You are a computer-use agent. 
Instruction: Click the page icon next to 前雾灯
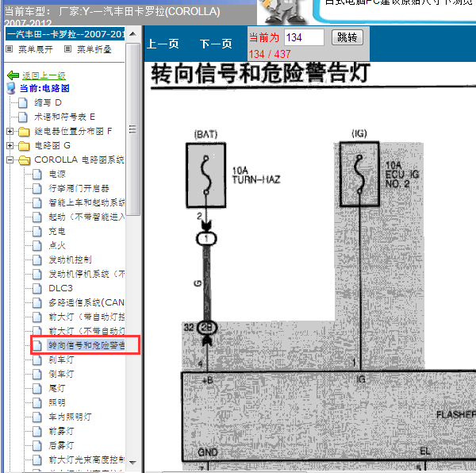pos(37,432)
